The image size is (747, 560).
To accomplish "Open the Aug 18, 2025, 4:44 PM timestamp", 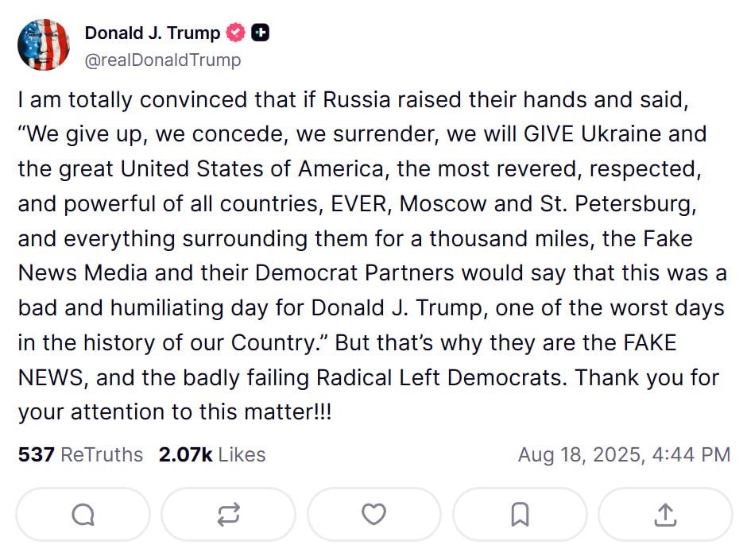I will tap(624, 454).
